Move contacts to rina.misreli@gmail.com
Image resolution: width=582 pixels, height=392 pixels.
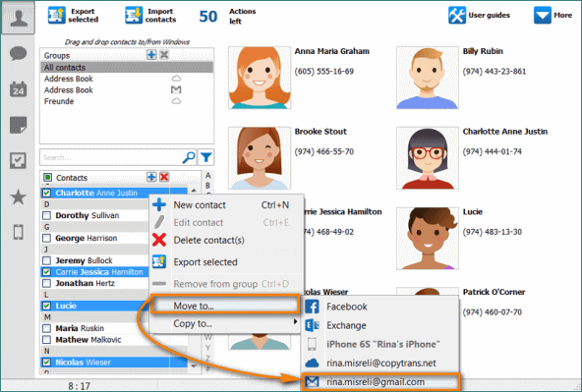pos(380,382)
